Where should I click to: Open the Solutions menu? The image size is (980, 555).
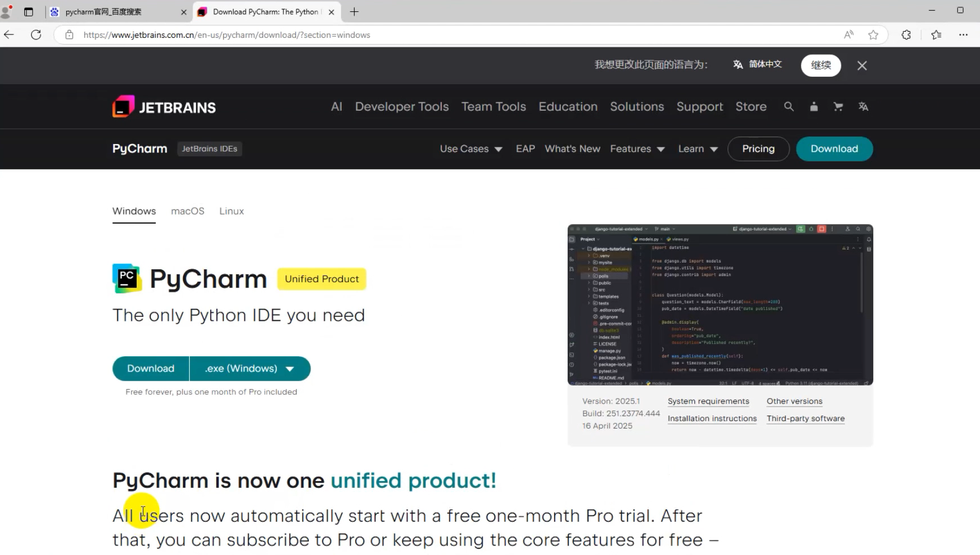pyautogui.click(x=637, y=107)
